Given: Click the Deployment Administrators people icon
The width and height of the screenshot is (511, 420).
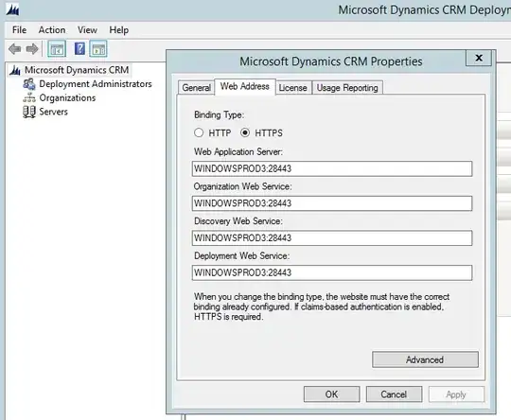Looking at the screenshot, I should [x=29, y=84].
